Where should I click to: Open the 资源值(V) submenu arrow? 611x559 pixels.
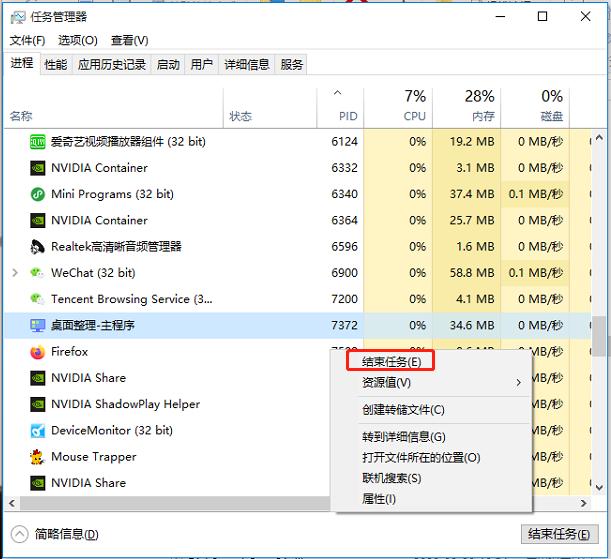[x=519, y=383]
